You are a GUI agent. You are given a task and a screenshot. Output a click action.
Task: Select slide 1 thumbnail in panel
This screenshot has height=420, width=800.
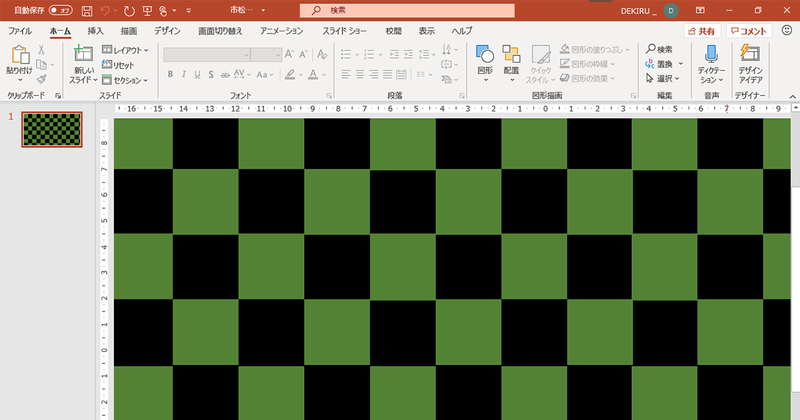(52, 128)
